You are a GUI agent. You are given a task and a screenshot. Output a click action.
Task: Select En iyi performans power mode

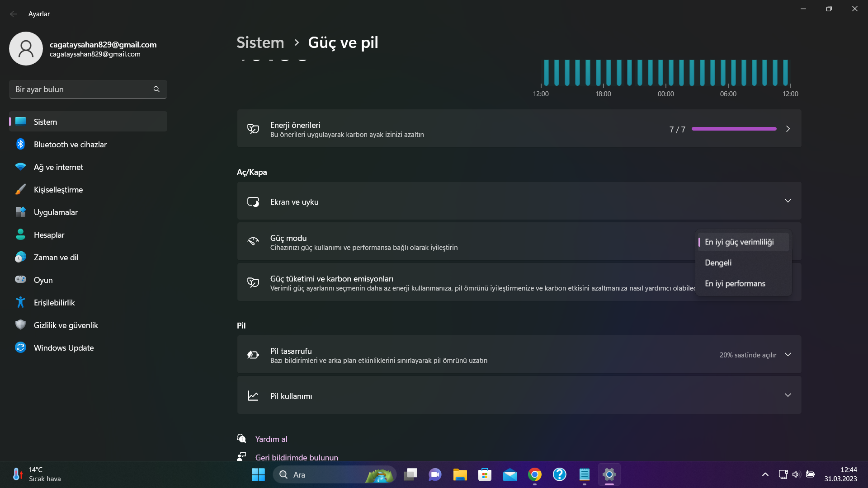[735, 284]
